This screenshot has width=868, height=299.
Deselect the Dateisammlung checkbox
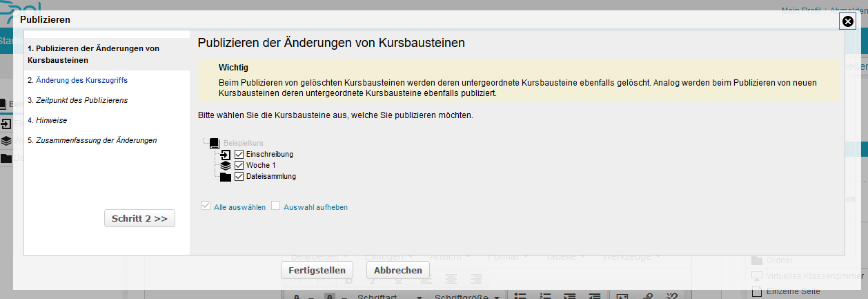point(239,177)
